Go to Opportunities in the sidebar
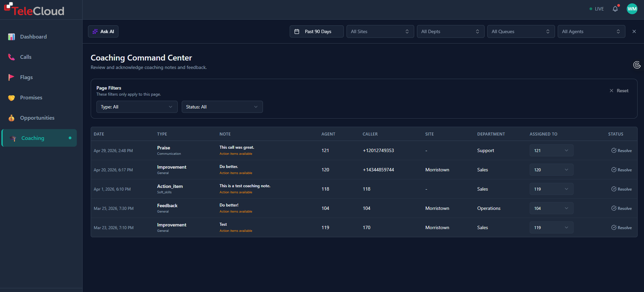Viewport: 644px width, 292px height. (39, 118)
